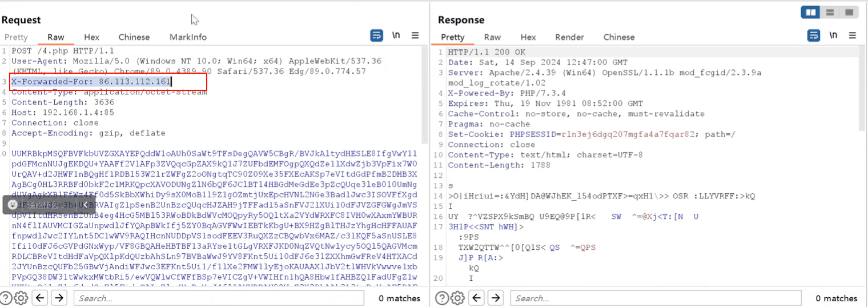
Task: Open the Request panel hamburger menu
Action: click(x=415, y=35)
